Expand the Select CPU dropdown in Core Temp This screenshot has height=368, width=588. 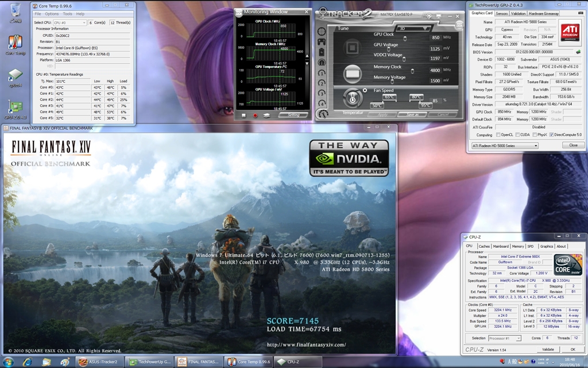[x=84, y=22]
